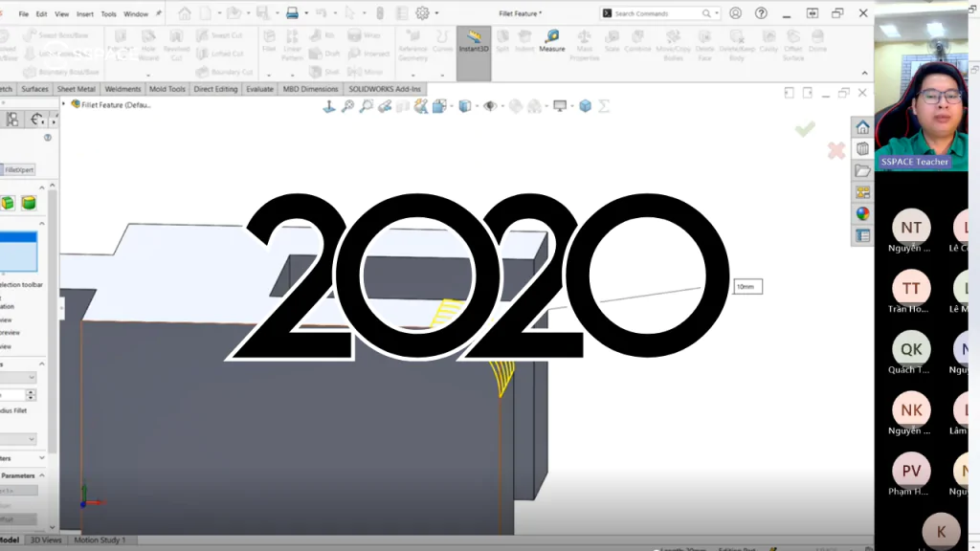Image resolution: width=980 pixels, height=551 pixels.
Task: Open the Custom Properties icon in task pane
Action: [862, 235]
